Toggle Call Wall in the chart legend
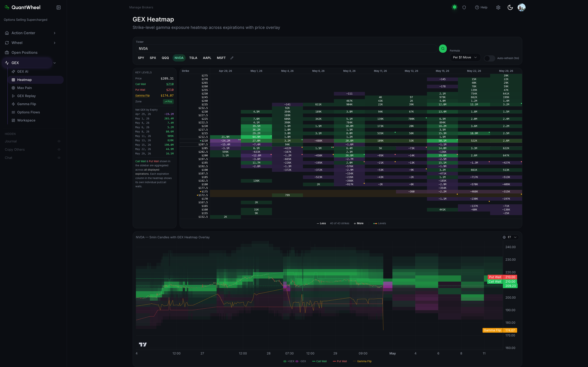Image resolution: width=588 pixels, height=367 pixels. point(319,361)
